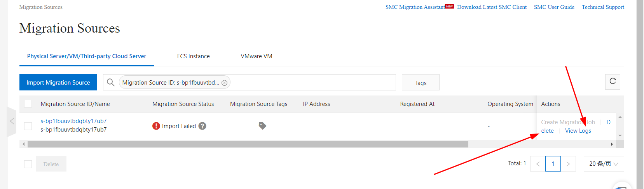The image size is (644, 189).
Task: Check the s-bp1fbuuvtbdqbty17ub7 row checkbox
Action: pos(28,126)
